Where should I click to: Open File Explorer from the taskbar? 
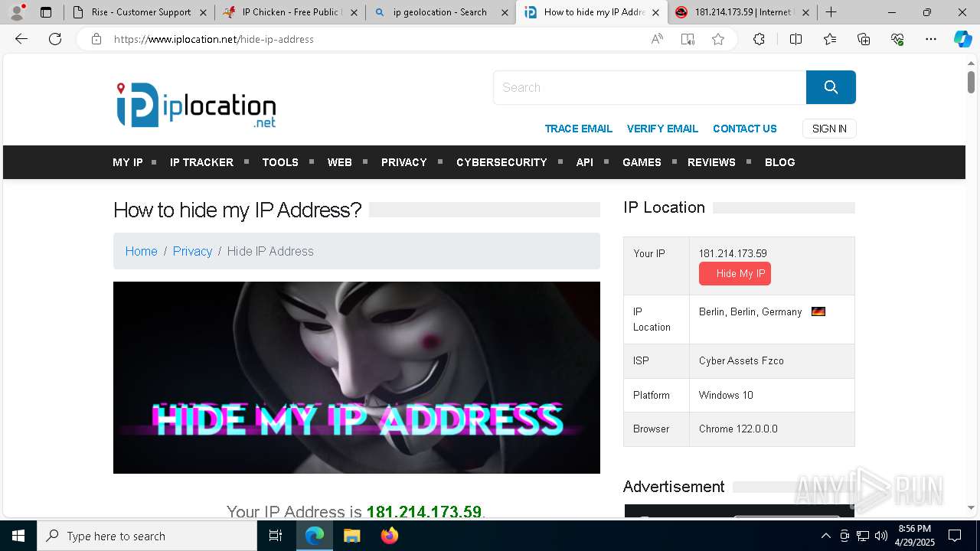pos(351,536)
